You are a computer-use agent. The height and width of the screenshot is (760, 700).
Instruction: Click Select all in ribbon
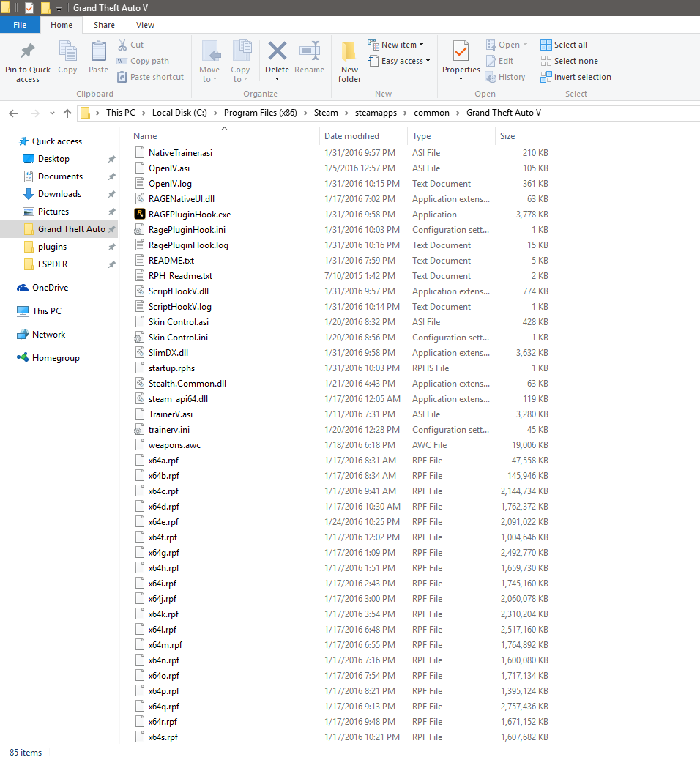(x=564, y=45)
